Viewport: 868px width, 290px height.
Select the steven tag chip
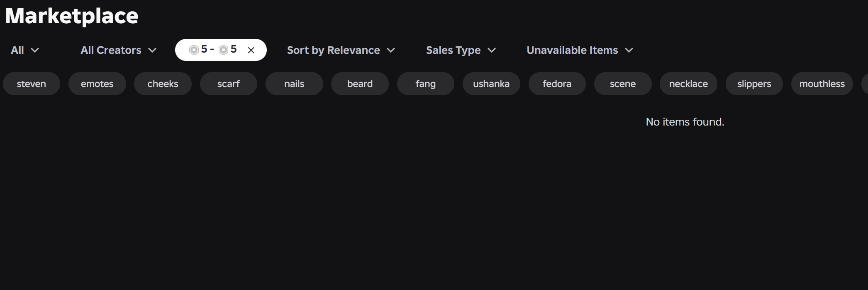(x=32, y=84)
